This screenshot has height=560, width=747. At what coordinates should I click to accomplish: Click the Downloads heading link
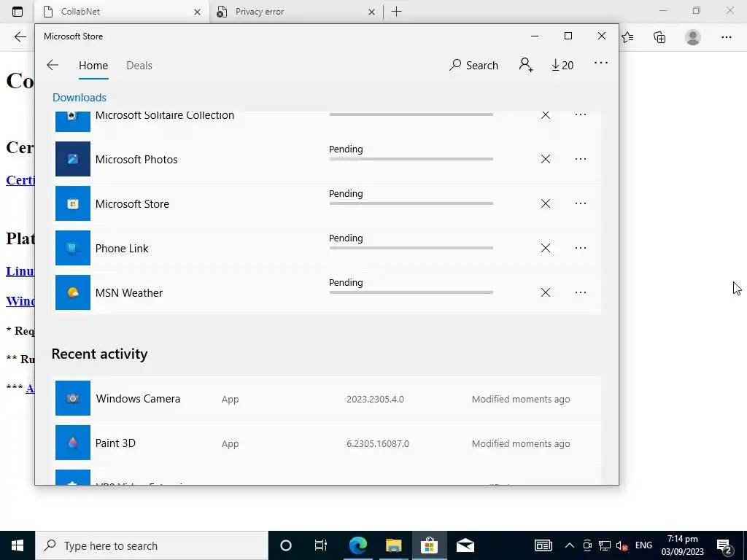click(x=80, y=98)
